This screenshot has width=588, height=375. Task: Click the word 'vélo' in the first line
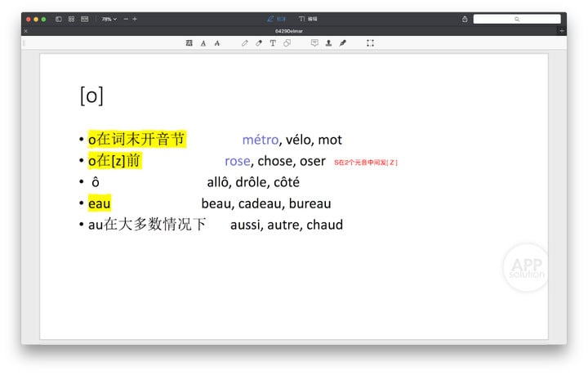click(x=298, y=140)
